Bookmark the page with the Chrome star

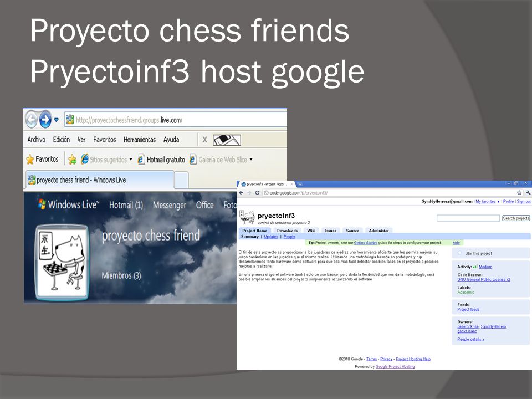pyautogui.click(x=519, y=193)
